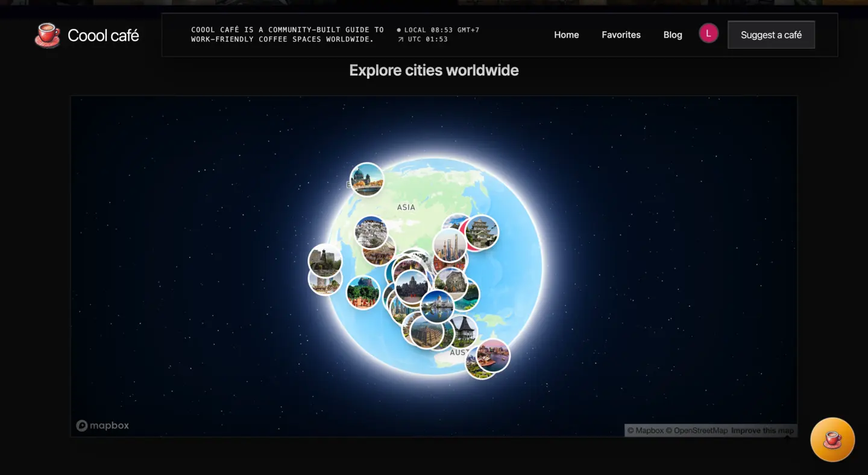
Task: Open the Home page
Action: (566, 35)
